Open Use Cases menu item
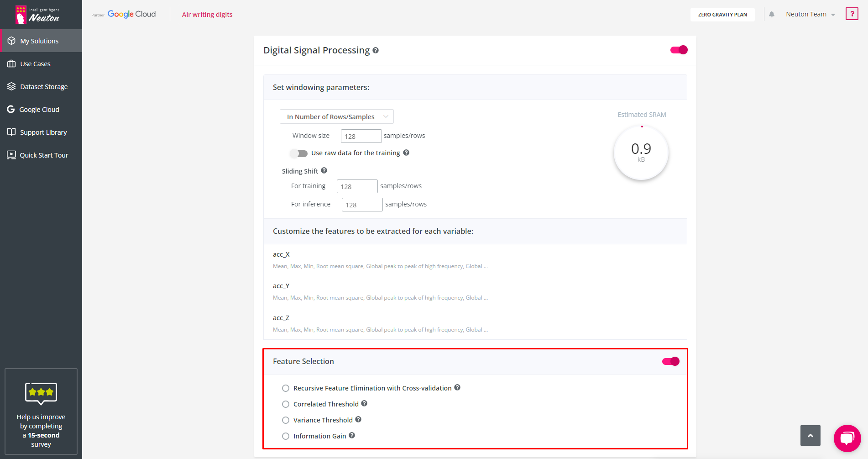The image size is (868, 459). (x=41, y=63)
